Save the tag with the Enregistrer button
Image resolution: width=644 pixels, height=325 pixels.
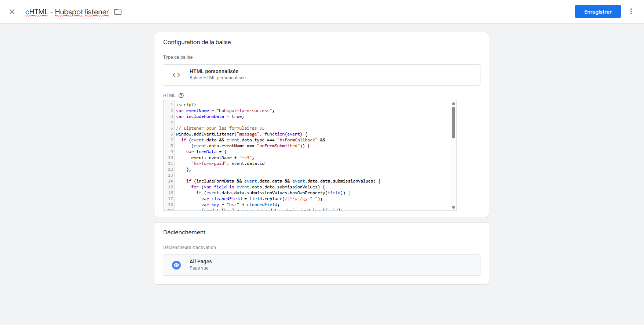[x=597, y=11]
